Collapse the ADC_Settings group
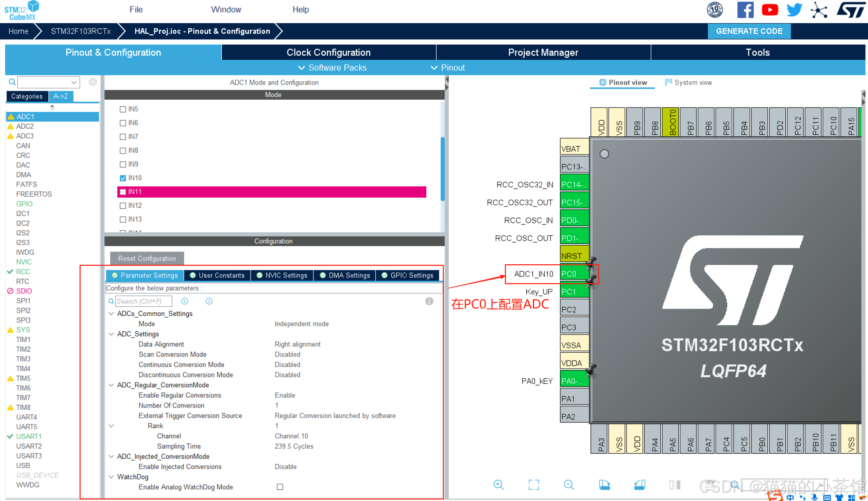The image size is (868, 501). tap(111, 334)
